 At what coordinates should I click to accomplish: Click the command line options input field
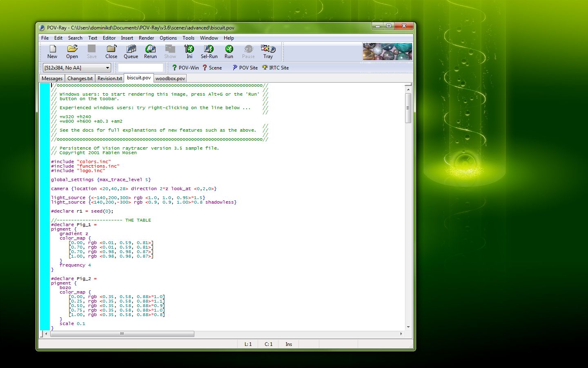click(x=140, y=67)
